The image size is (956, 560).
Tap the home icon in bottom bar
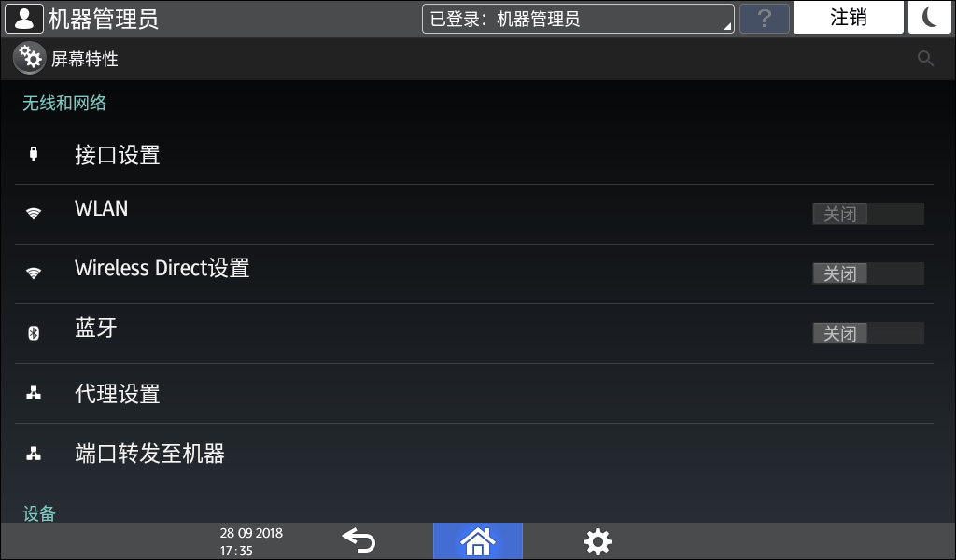coord(478,541)
